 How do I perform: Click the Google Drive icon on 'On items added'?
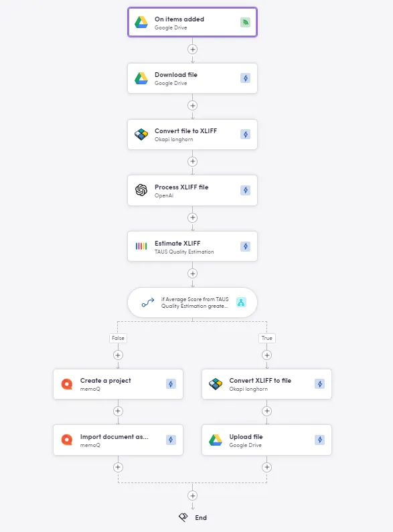coord(141,22)
